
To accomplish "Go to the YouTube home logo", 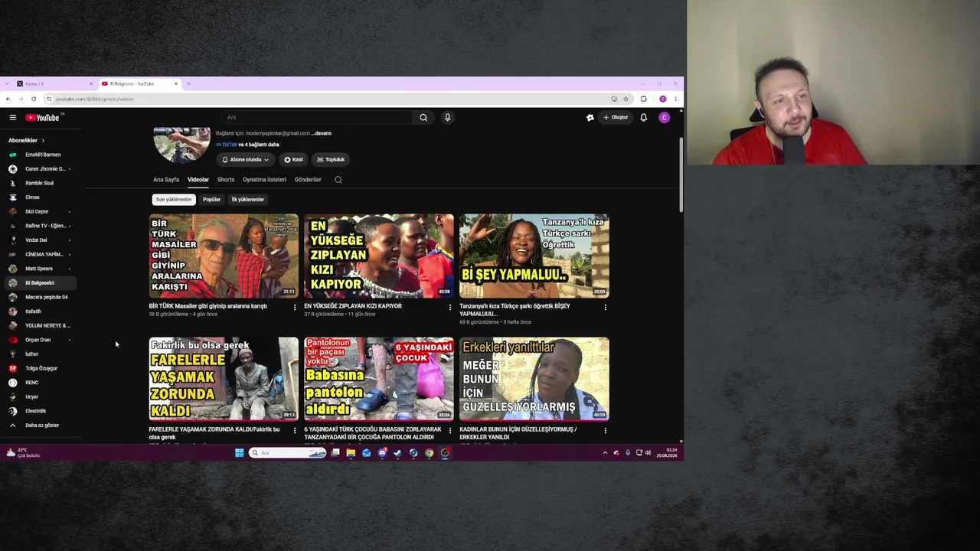I will click(x=42, y=117).
